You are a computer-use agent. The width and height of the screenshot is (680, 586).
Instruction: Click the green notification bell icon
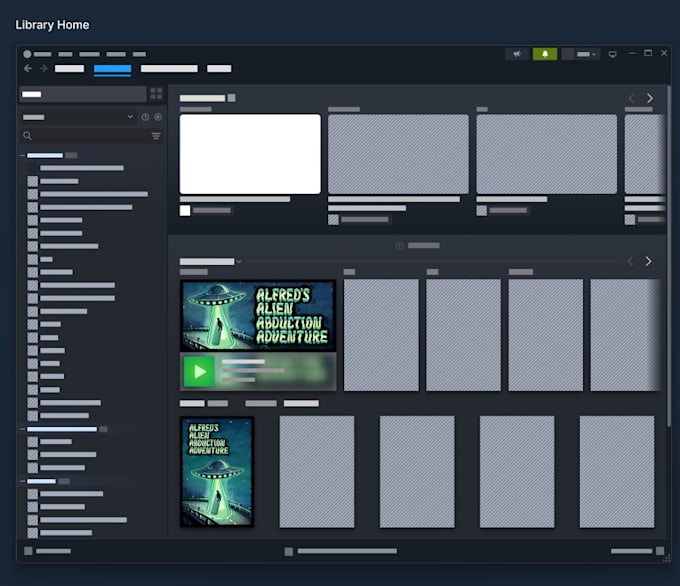pos(545,54)
